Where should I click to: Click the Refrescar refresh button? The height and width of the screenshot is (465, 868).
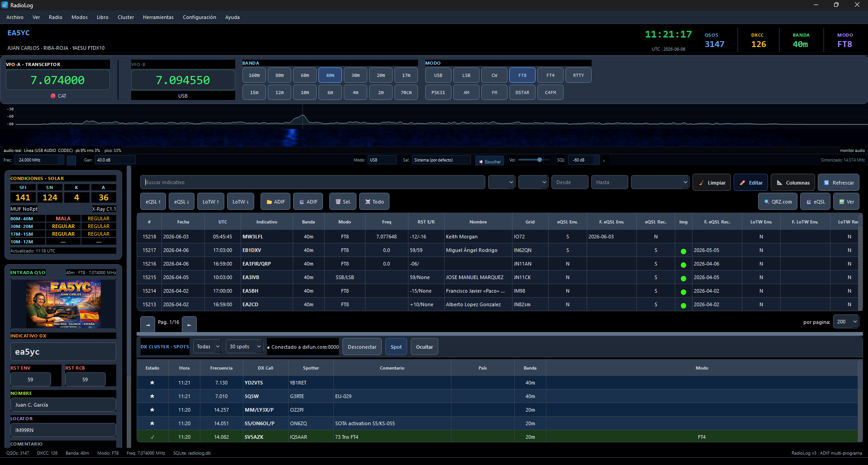click(x=839, y=182)
